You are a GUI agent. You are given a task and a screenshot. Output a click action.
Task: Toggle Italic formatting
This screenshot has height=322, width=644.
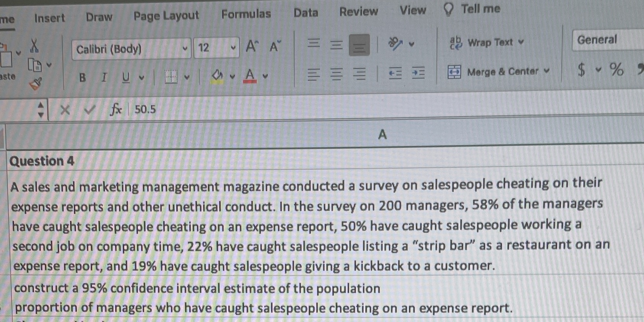click(x=104, y=78)
